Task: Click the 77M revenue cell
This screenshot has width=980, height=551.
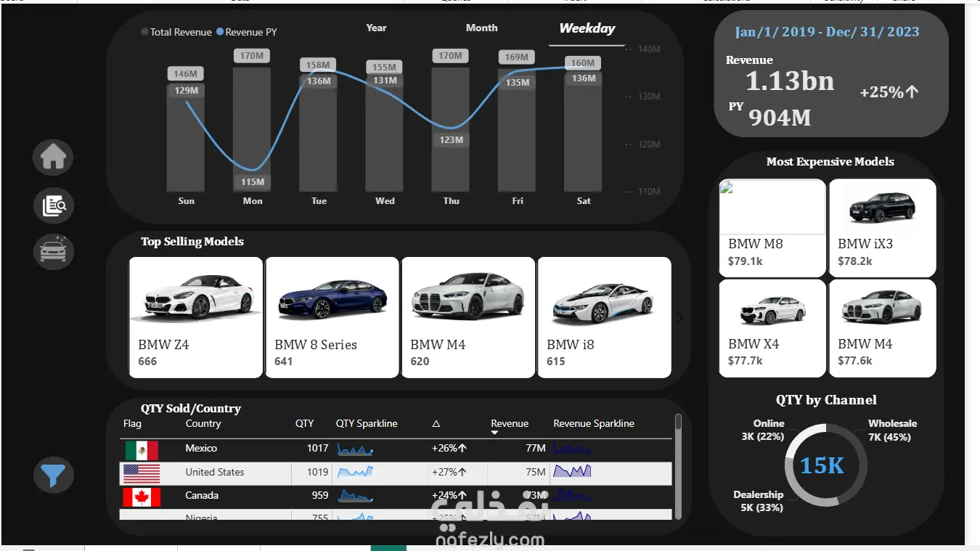Action: tap(536, 449)
